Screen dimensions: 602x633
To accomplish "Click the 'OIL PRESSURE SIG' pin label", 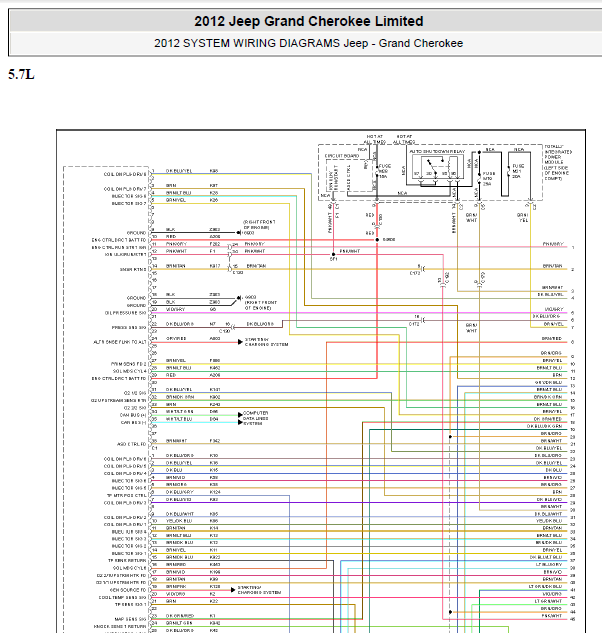I will tap(126, 313).
